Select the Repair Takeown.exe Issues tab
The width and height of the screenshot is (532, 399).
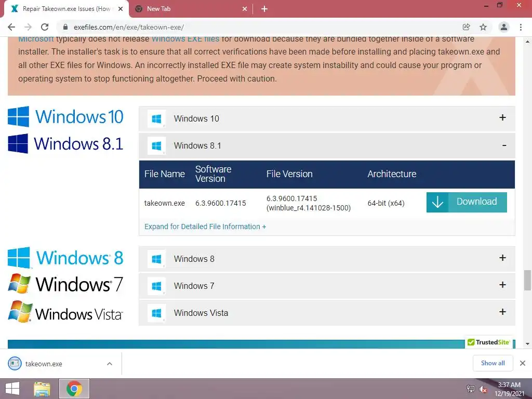(x=66, y=9)
